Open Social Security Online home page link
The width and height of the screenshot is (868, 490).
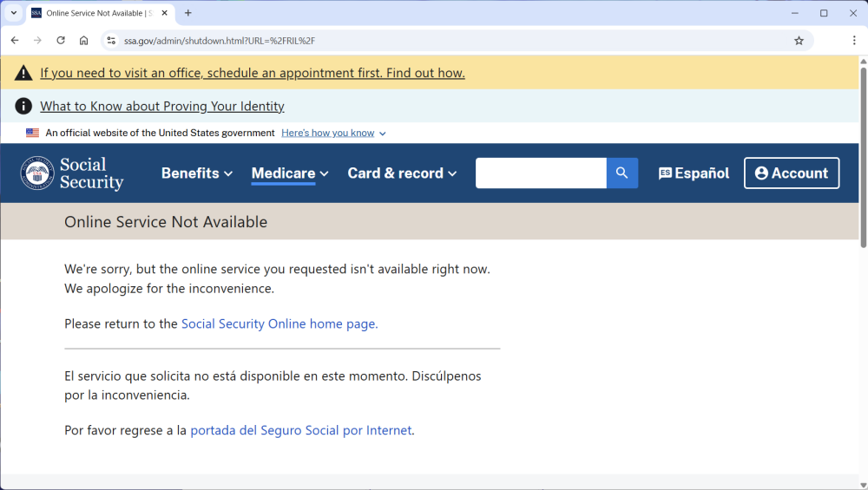279,323
